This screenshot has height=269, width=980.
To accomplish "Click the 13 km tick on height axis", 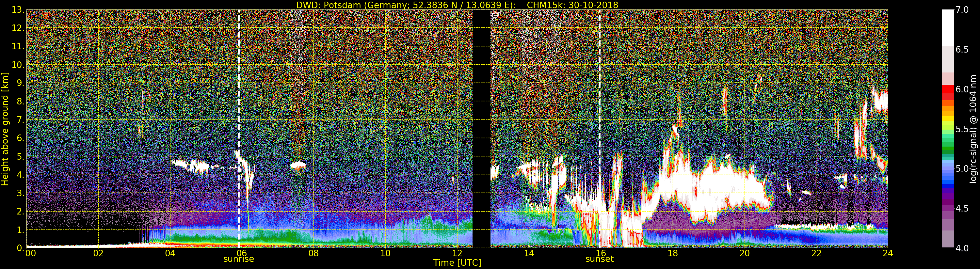I will pyautogui.click(x=18, y=10).
